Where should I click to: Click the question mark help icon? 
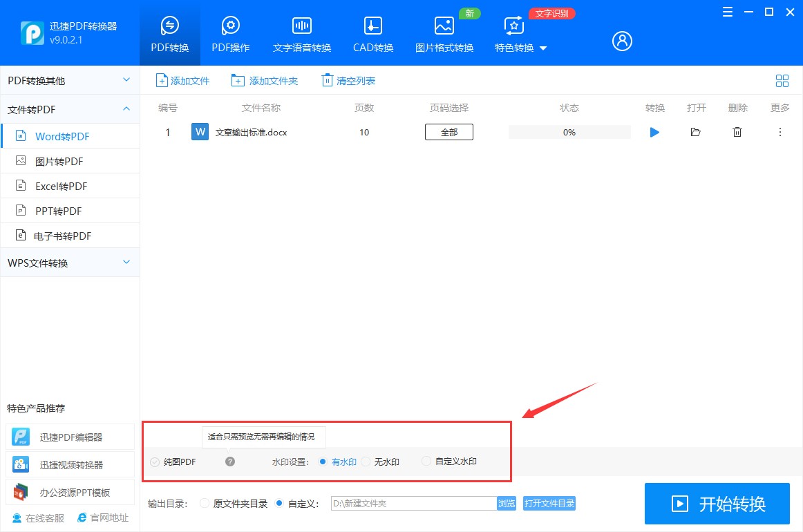coord(230,462)
